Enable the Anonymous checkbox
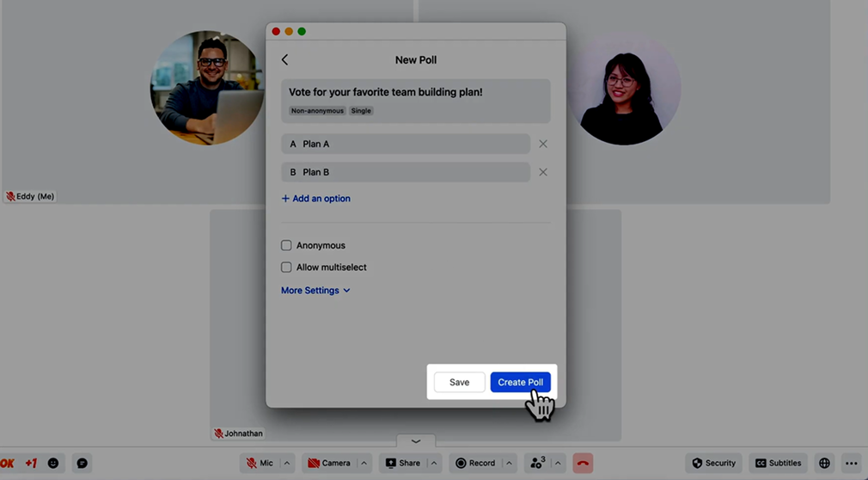 pyautogui.click(x=287, y=245)
